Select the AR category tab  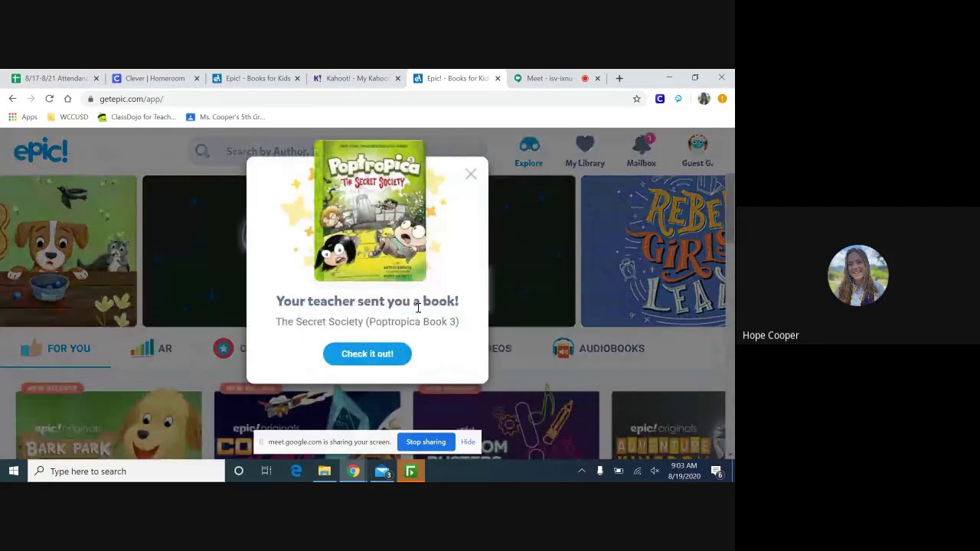point(151,348)
